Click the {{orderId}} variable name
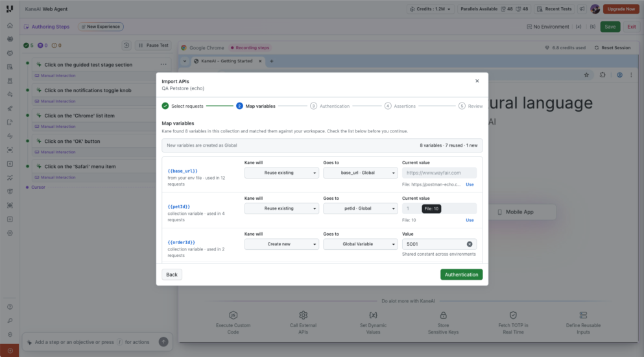644x357 pixels. pyautogui.click(x=181, y=242)
